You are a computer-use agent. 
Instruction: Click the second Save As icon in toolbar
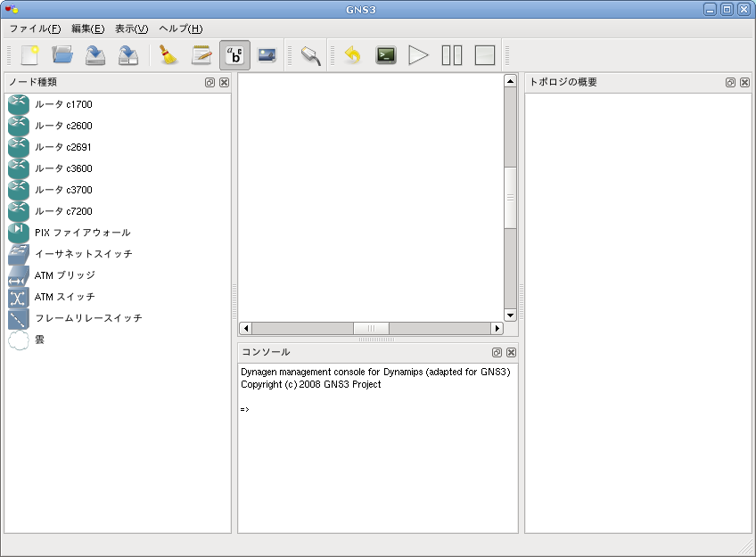(128, 55)
